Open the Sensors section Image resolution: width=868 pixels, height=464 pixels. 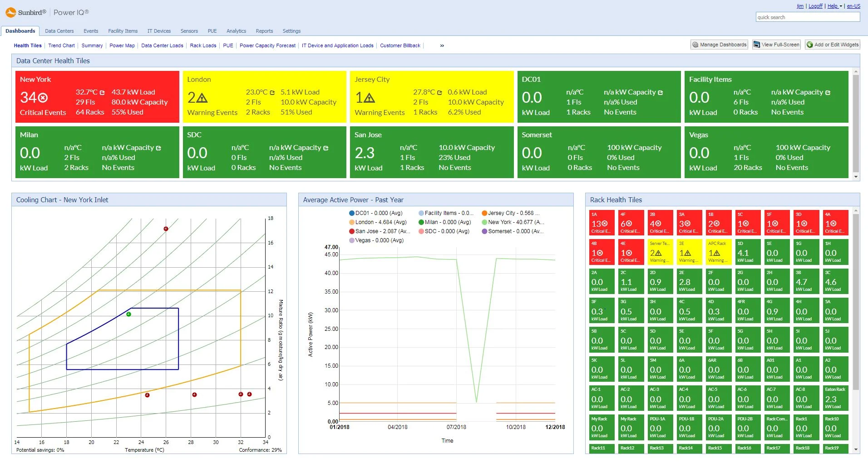point(189,31)
